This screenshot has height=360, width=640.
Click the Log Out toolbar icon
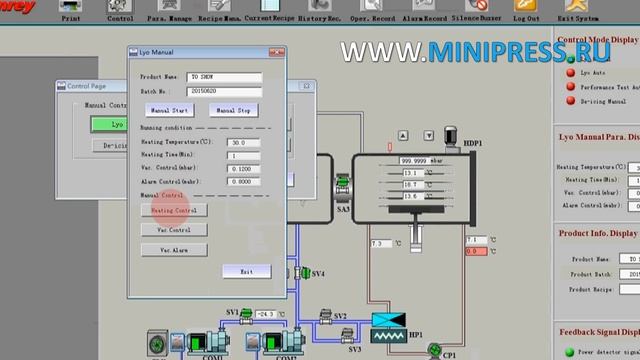[526, 7]
